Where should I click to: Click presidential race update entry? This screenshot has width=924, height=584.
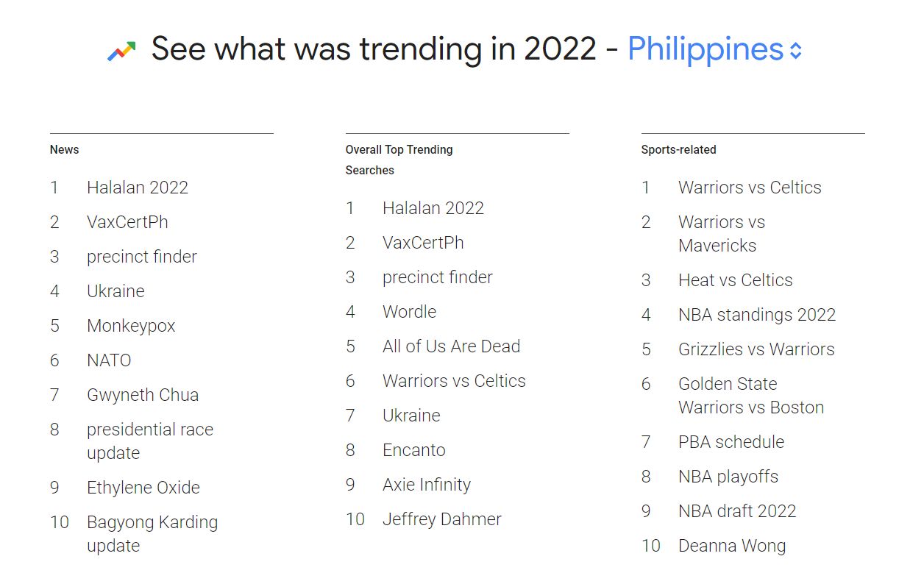point(150,441)
